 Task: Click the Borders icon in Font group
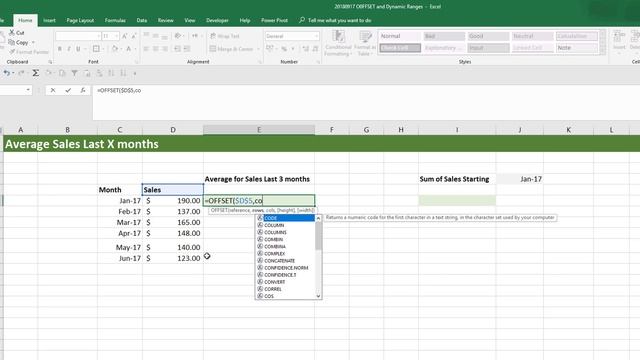[x=96, y=49]
